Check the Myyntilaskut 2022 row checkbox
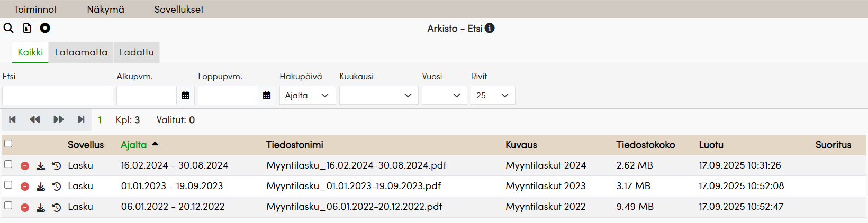 [8, 206]
